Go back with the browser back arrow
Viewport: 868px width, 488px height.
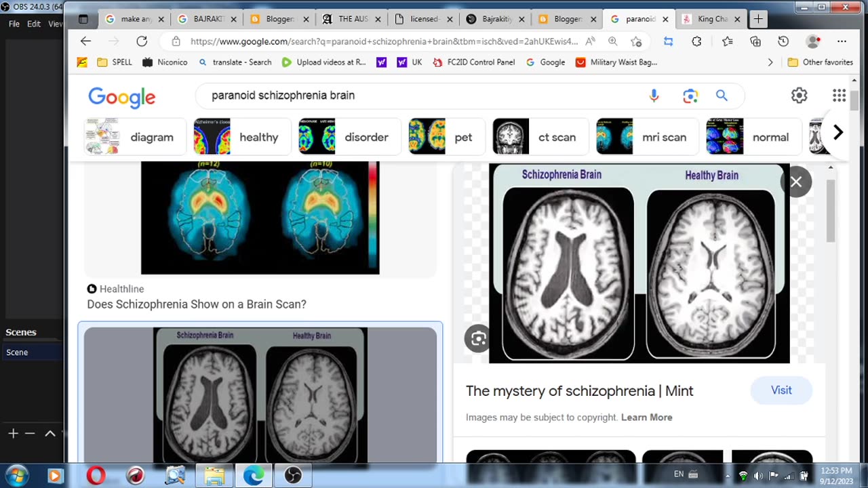tap(85, 41)
